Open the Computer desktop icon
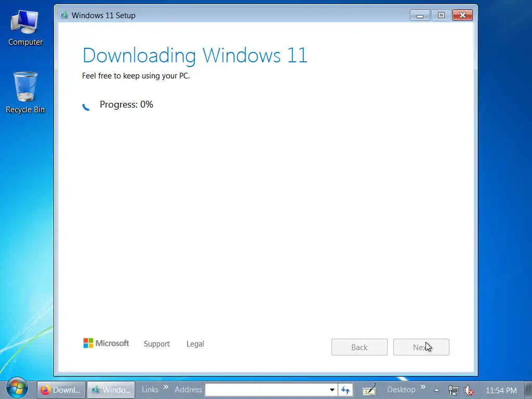 point(25,28)
